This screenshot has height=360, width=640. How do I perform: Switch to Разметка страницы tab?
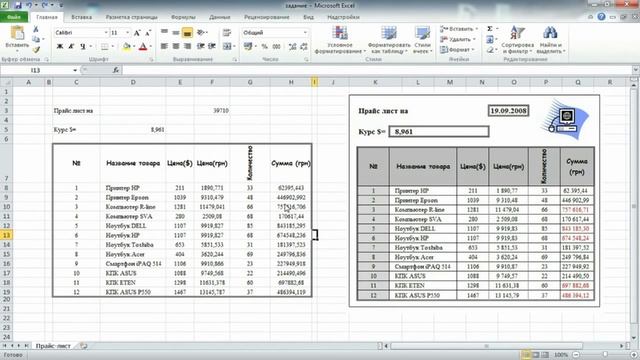click(x=131, y=17)
